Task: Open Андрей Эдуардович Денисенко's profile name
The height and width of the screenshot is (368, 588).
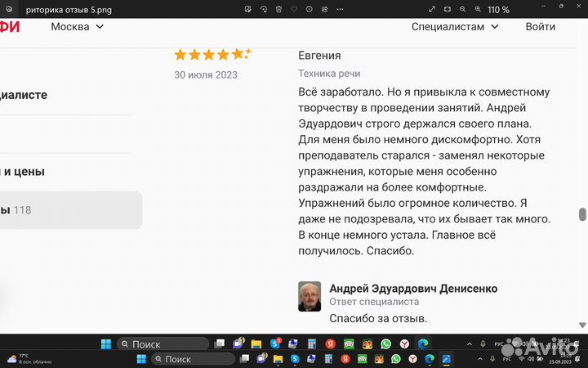Action: point(412,289)
